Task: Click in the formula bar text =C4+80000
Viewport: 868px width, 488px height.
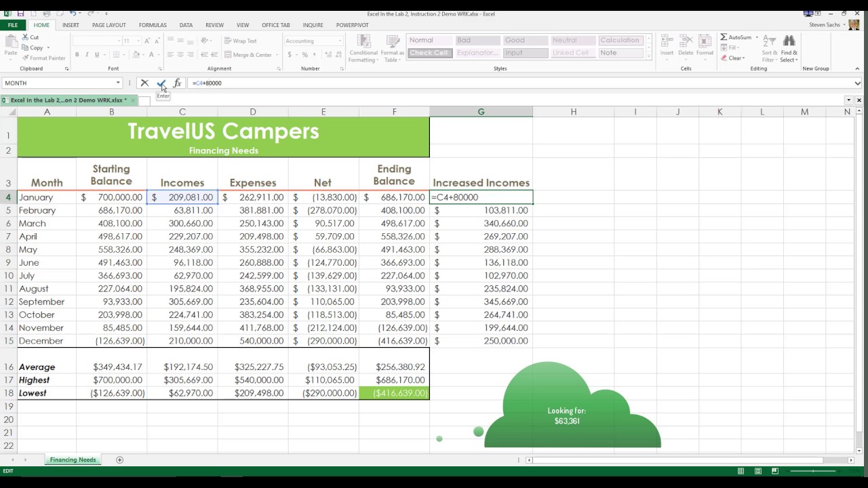Action: click(x=207, y=83)
